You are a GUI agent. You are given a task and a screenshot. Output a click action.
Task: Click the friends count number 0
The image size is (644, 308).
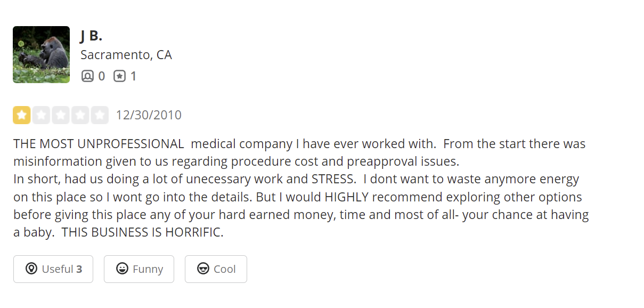coord(101,76)
